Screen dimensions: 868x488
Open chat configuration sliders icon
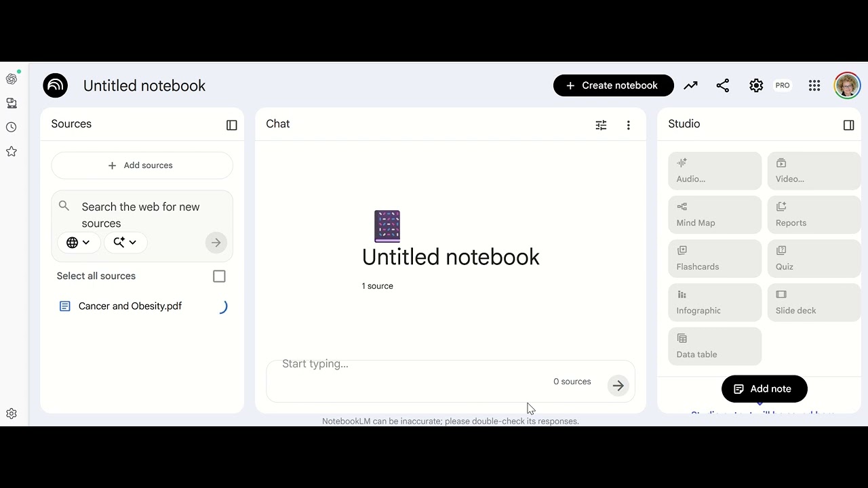[x=601, y=125]
